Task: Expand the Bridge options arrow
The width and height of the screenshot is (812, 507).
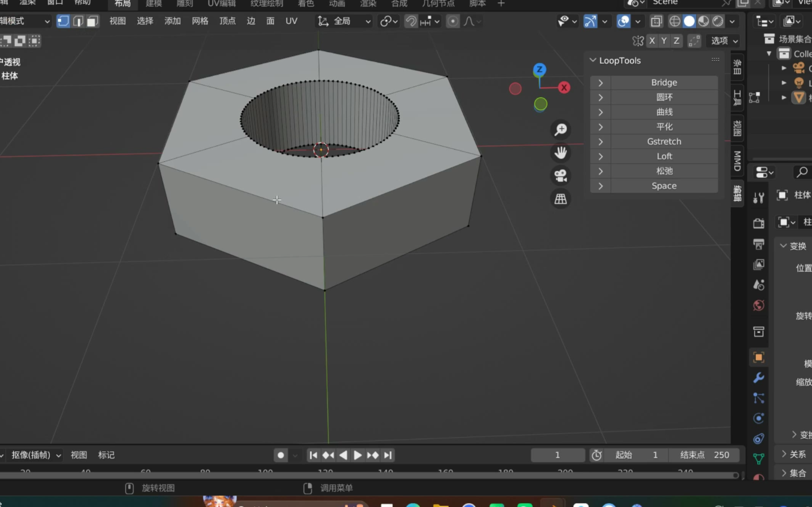Action: [x=601, y=83]
